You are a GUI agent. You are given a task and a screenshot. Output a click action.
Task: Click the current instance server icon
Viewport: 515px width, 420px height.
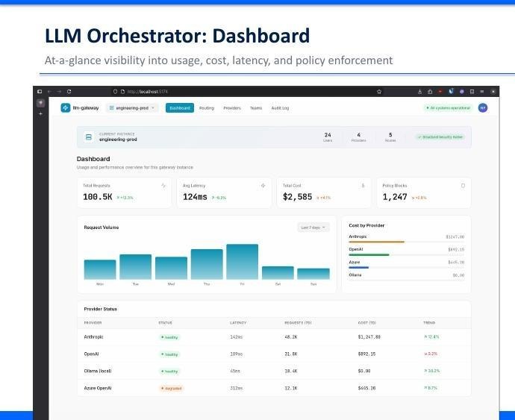[89, 137]
